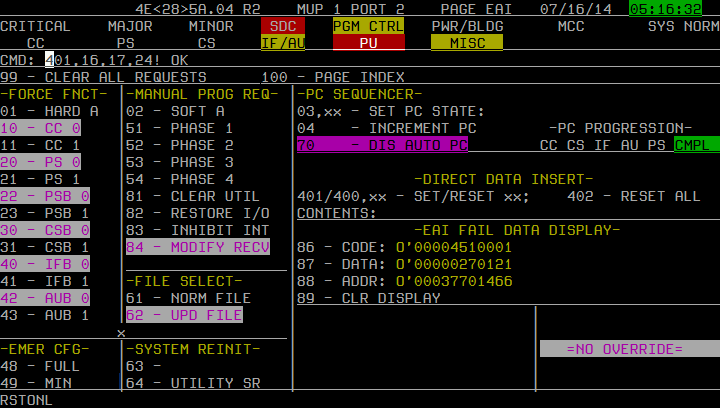Select 83 - INHIBIT INT

point(197,230)
